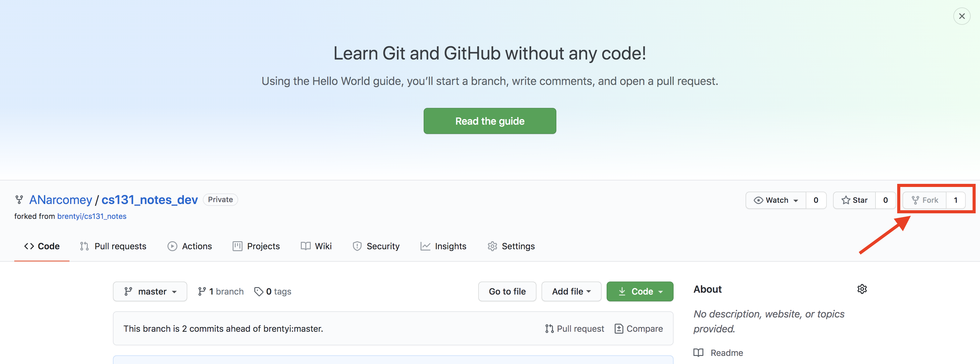Click the Read the guide button
This screenshot has width=980, height=364.
coord(490,121)
